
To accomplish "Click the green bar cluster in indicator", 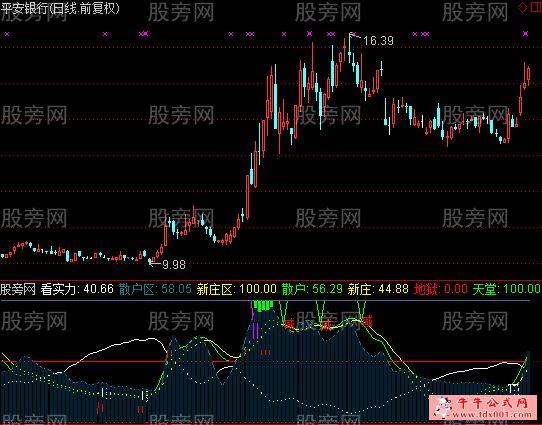I will click(263, 306).
